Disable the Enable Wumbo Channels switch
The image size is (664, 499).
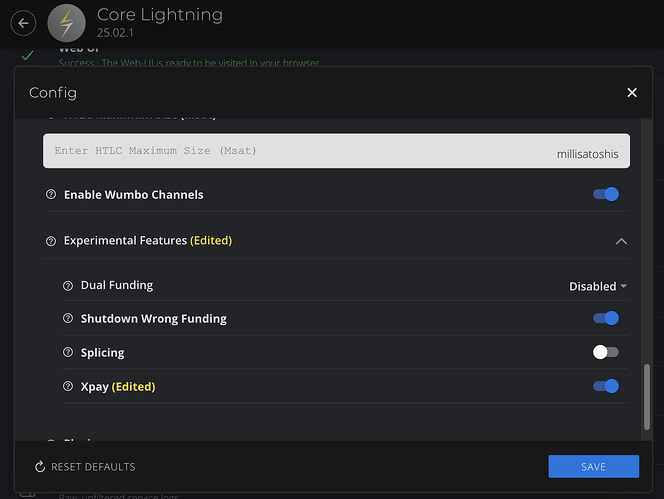pos(606,194)
